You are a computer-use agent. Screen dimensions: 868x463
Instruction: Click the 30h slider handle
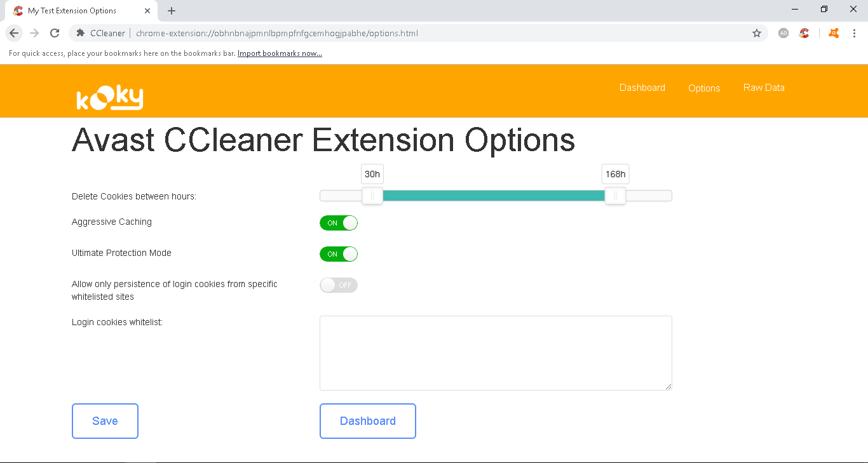(372, 196)
